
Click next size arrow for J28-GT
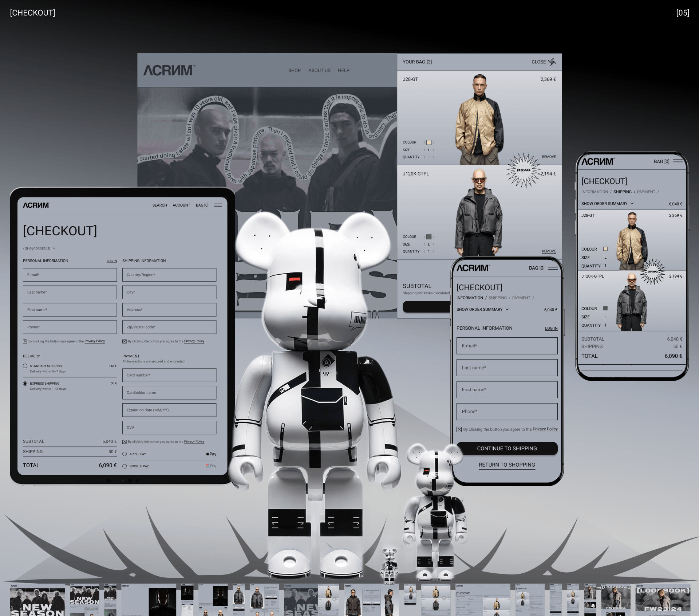pyautogui.click(x=433, y=150)
